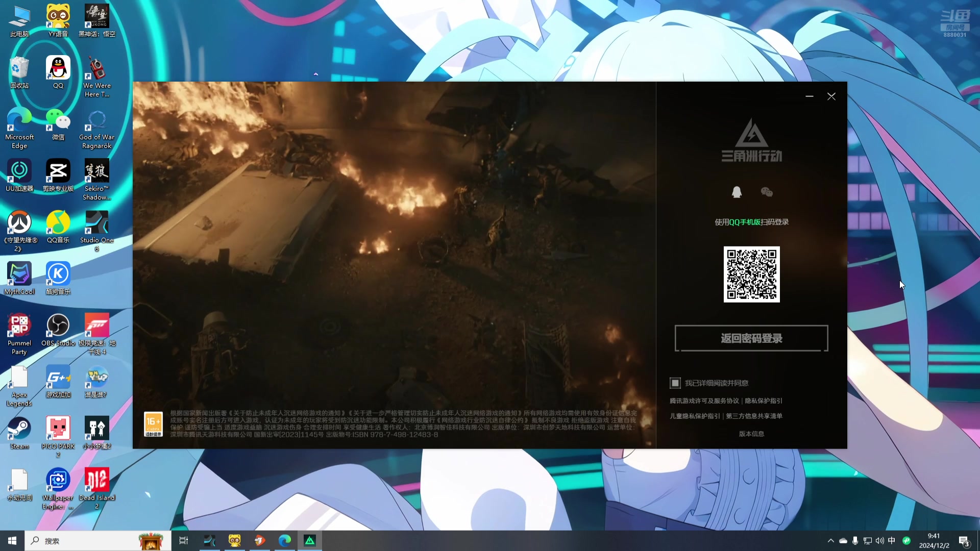Open the Sekiro Shadows shortcut

pyautogui.click(x=97, y=180)
